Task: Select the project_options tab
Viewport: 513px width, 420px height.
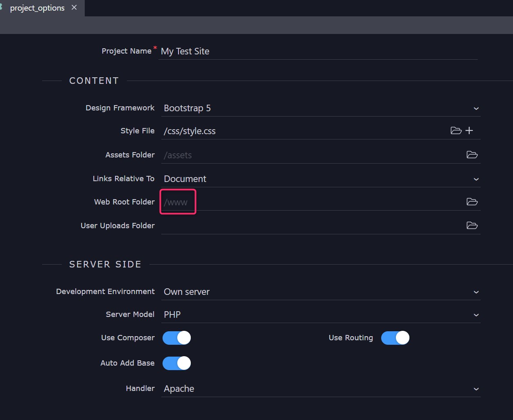Action: (37, 8)
